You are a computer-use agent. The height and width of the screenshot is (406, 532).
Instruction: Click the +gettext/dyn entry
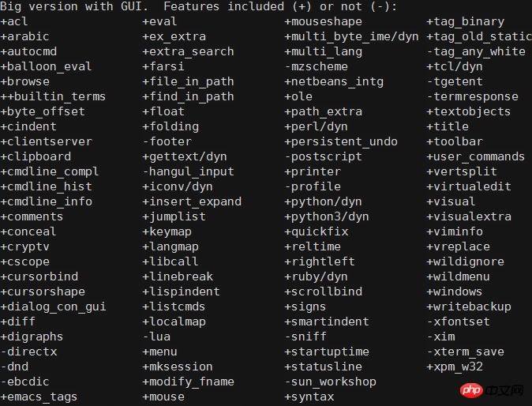(185, 156)
